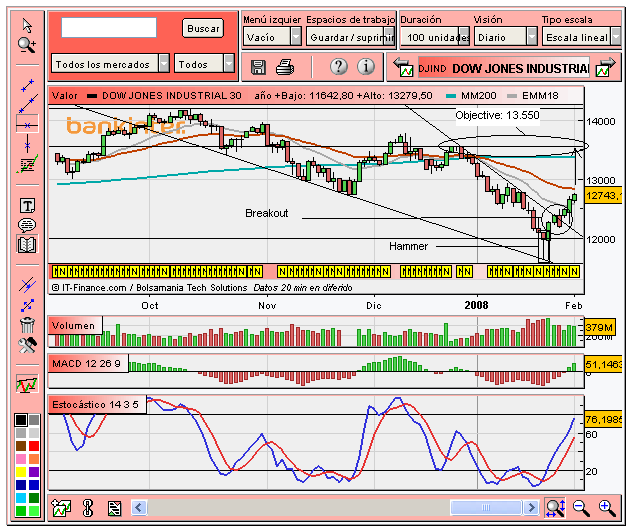The image size is (632, 530).
Task: Open the Todos los mercados dropdown
Action: [x=110, y=64]
